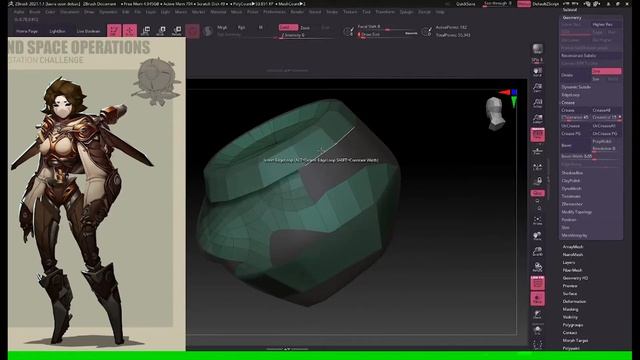Open the Brush menu

tap(35, 12)
